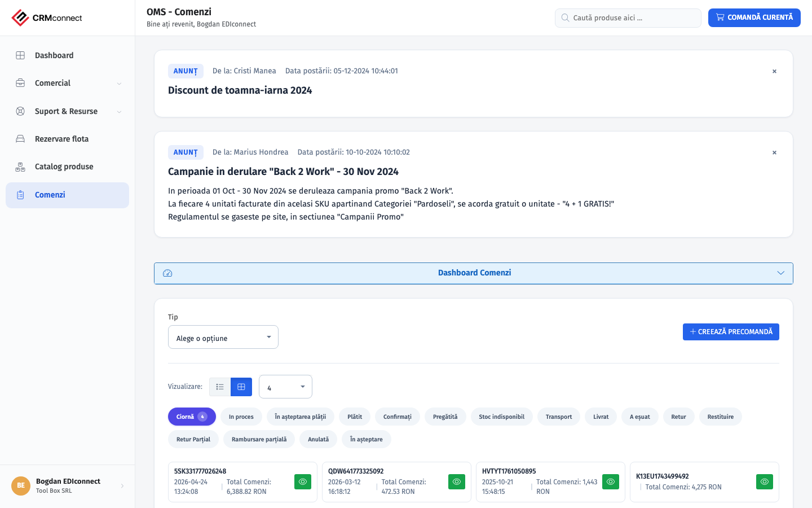Screen dimensions: 812x508
Task: View order K13EU1743499492 details
Action: click(765, 481)
